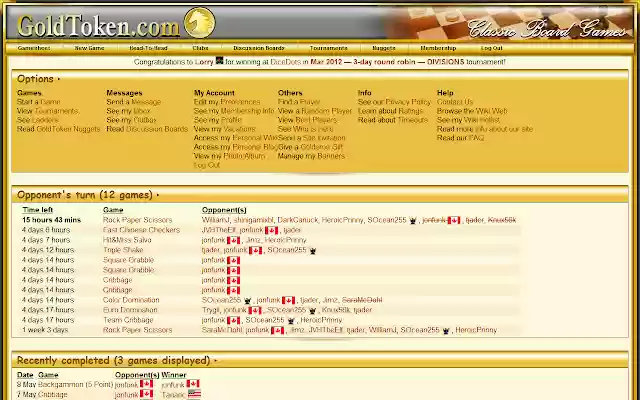
Task: Open the Discussion Boards menu item
Action: (259, 48)
